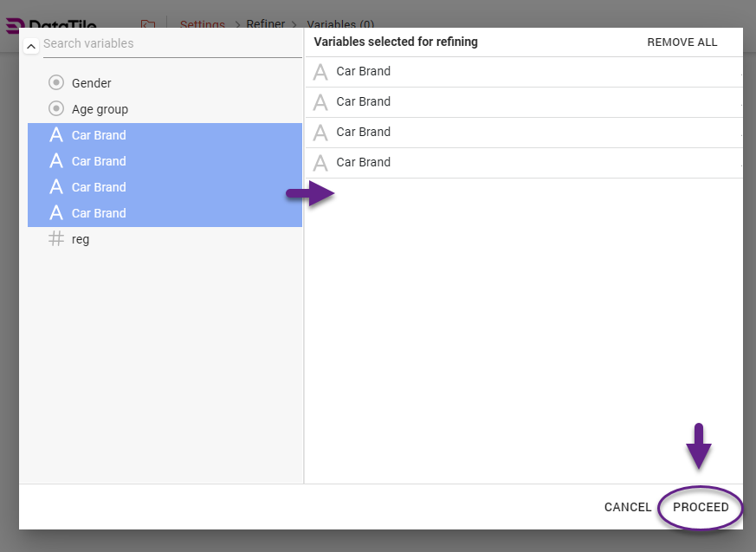Select the Gender variable
This screenshot has height=552, width=756.
click(91, 83)
